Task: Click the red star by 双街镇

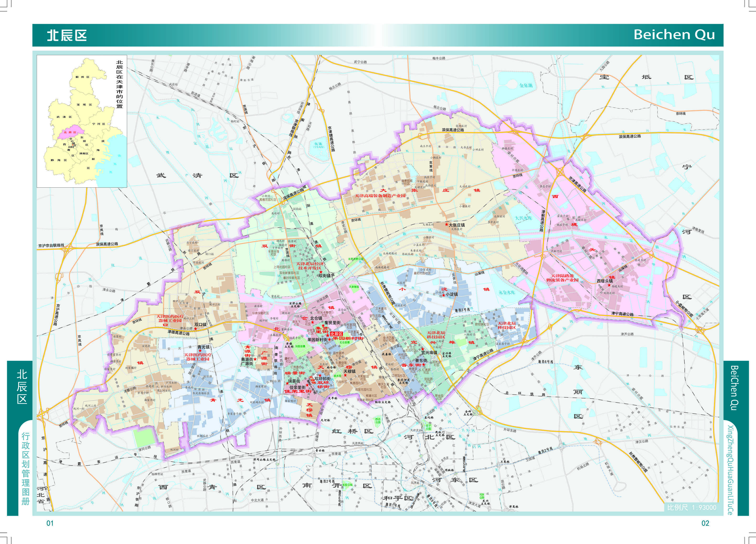Action: [x=321, y=272]
